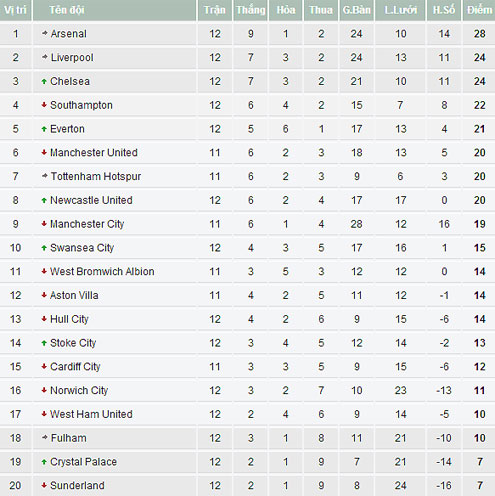Click the red down arrow beside Southampton
495x496 pixels.
point(44,105)
